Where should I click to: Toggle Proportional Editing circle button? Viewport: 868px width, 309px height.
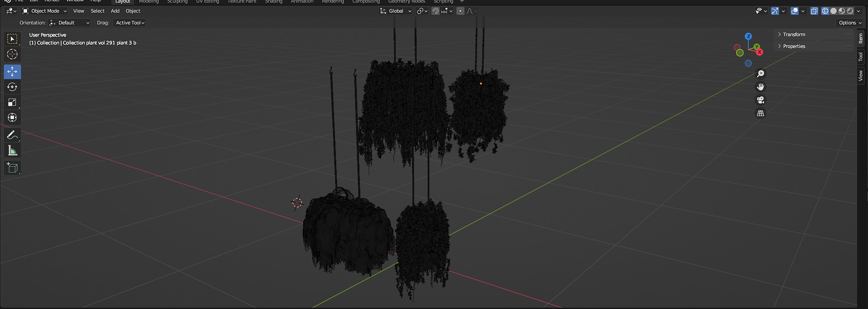(460, 11)
